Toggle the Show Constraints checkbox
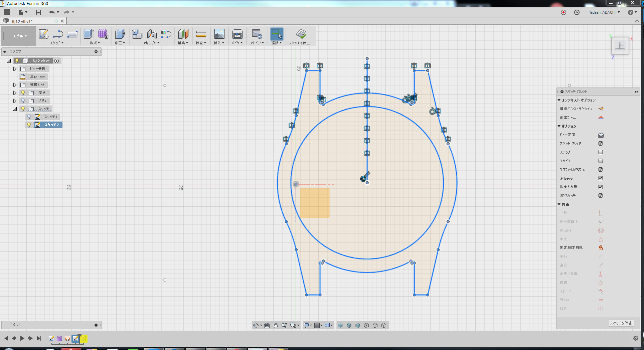 coord(601,187)
